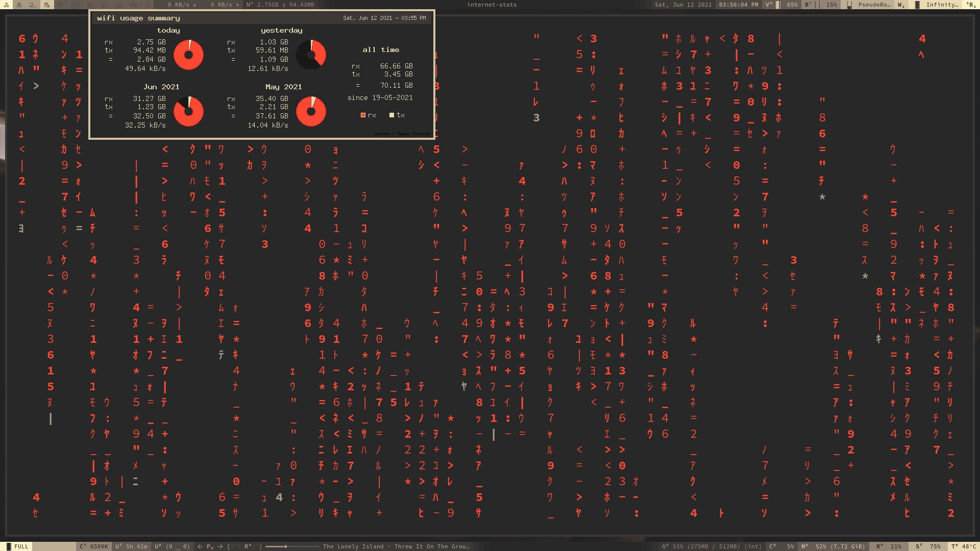
Task: Expand the PseudoRo… network name module
Action: click(x=873, y=5)
